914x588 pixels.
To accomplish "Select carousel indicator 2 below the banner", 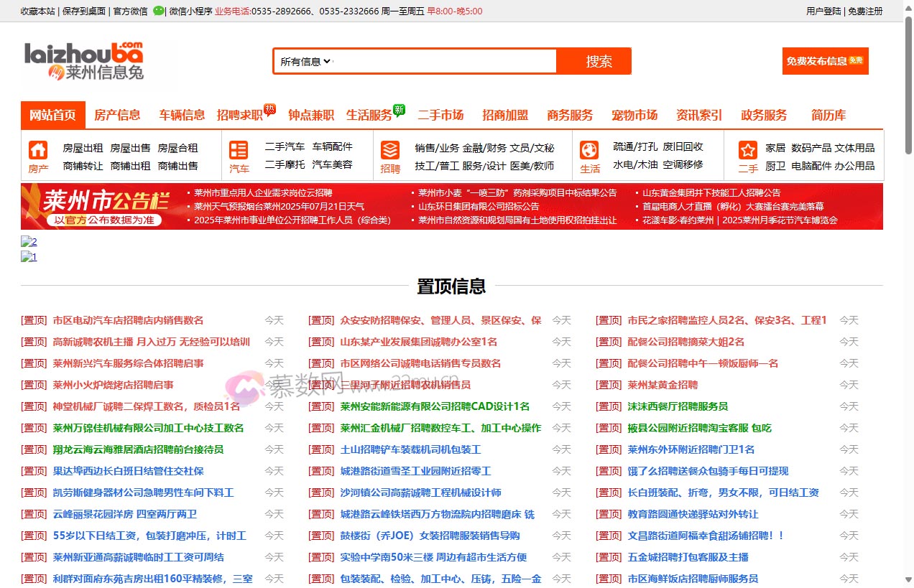I will [29, 242].
